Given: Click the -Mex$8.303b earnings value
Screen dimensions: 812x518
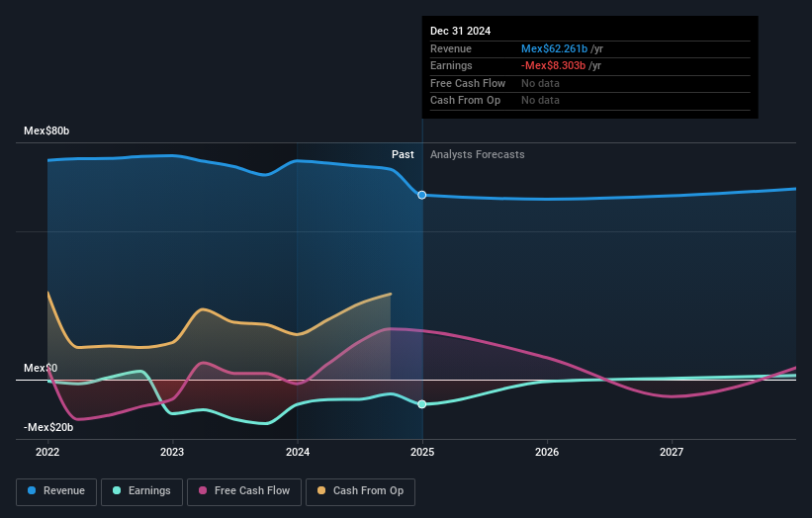Looking at the screenshot, I should [553, 65].
